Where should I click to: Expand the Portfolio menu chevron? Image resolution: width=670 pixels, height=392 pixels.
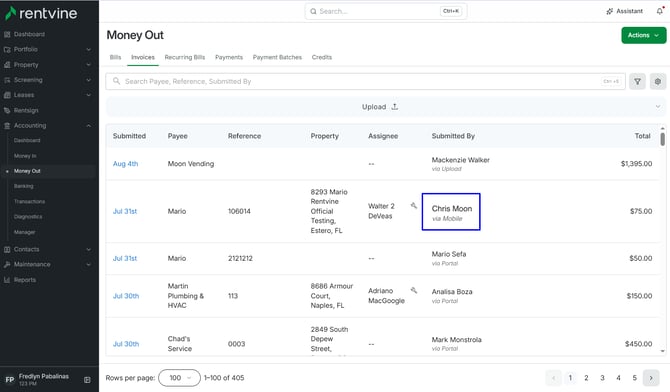click(88, 50)
